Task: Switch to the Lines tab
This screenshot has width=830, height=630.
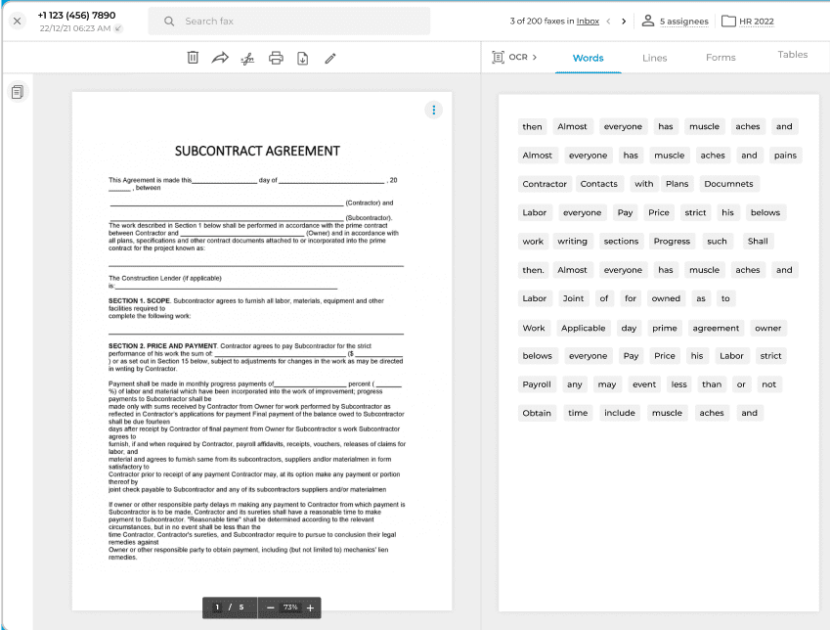Action: coord(654,58)
